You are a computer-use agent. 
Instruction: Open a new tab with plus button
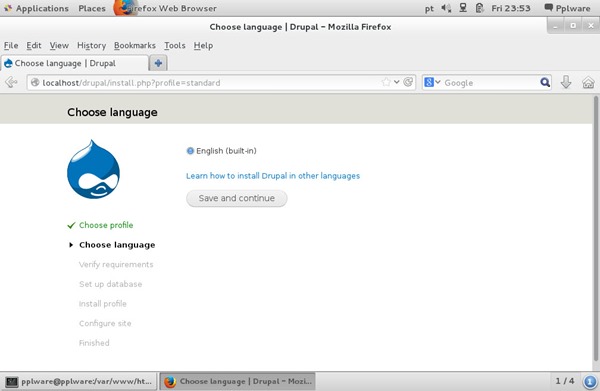pyautogui.click(x=158, y=63)
